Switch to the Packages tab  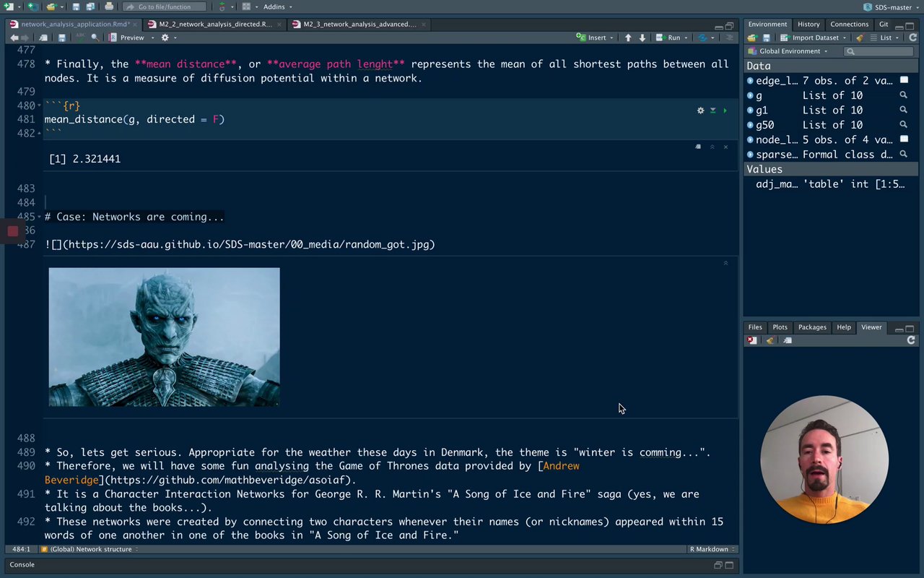point(812,327)
